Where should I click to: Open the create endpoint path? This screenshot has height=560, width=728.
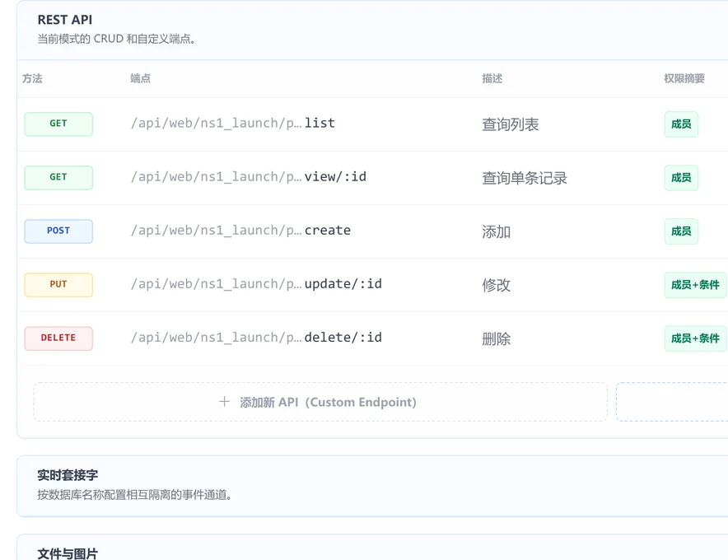(x=240, y=231)
